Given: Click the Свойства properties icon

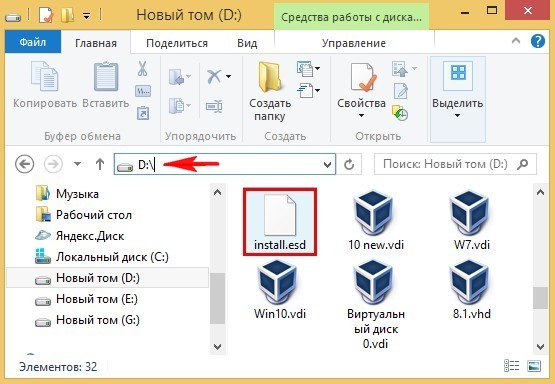Looking at the screenshot, I should pyautogui.click(x=362, y=77).
